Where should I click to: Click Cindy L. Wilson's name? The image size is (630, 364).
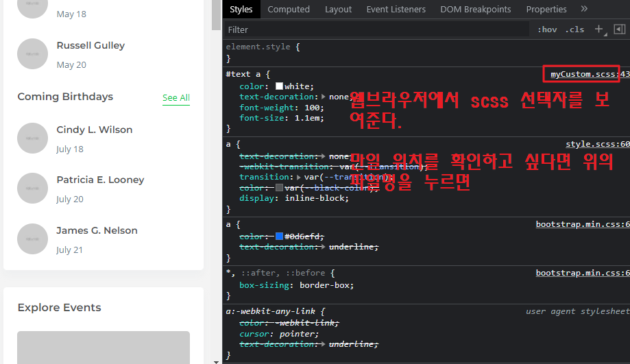click(x=95, y=130)
